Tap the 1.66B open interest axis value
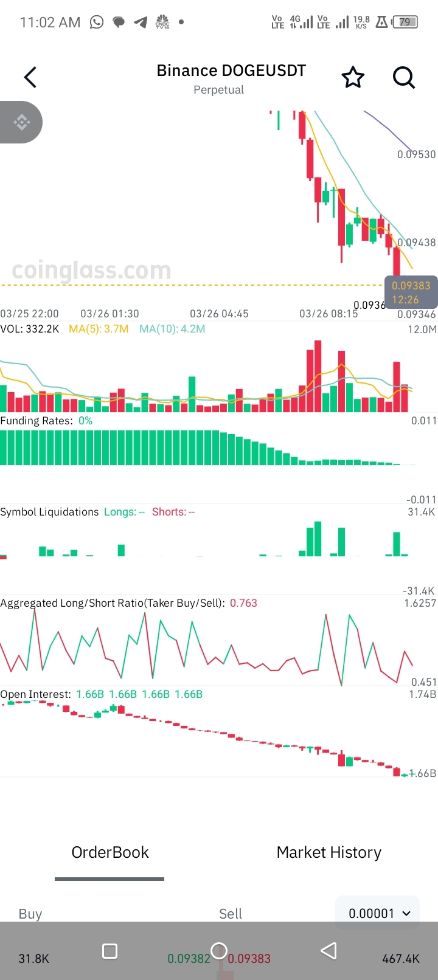 pos(423,773)
